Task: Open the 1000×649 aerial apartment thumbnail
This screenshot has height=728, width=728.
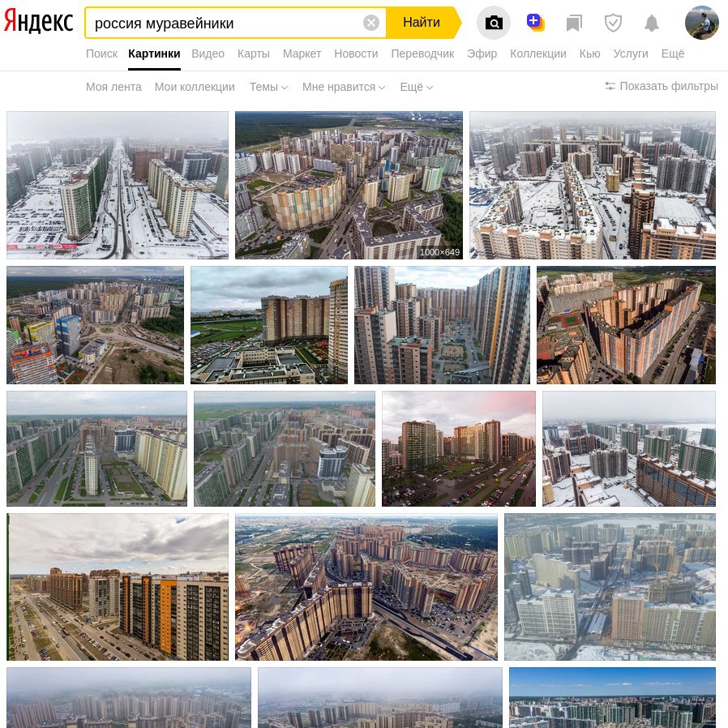Action: click(x=349, y=185)
